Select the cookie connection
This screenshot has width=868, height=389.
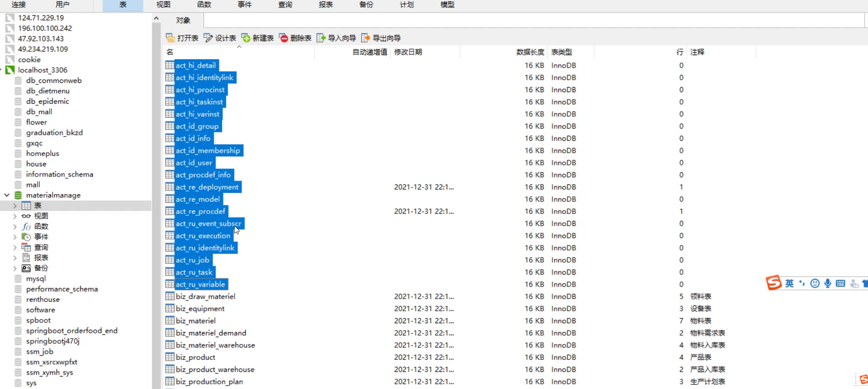tap(29, 59)
